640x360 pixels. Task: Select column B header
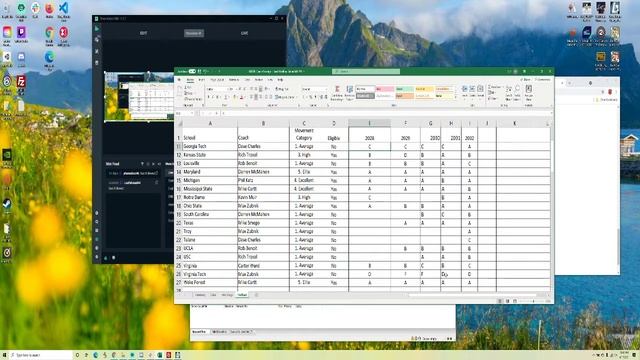[263, 123]
